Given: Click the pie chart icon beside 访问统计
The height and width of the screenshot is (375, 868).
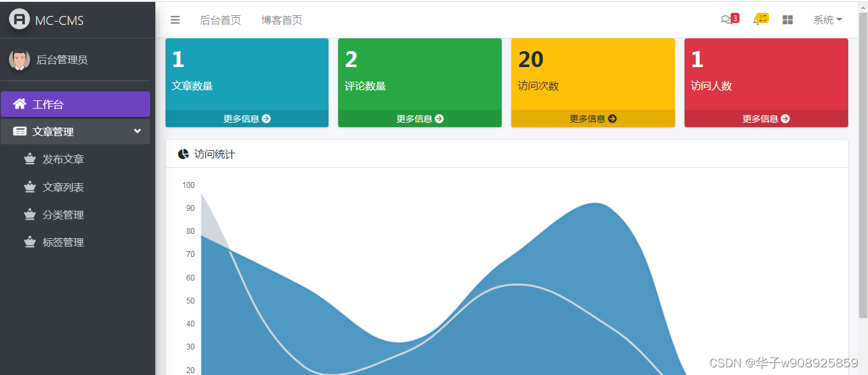Looking at the screenshot, I should tap(183, 154).
